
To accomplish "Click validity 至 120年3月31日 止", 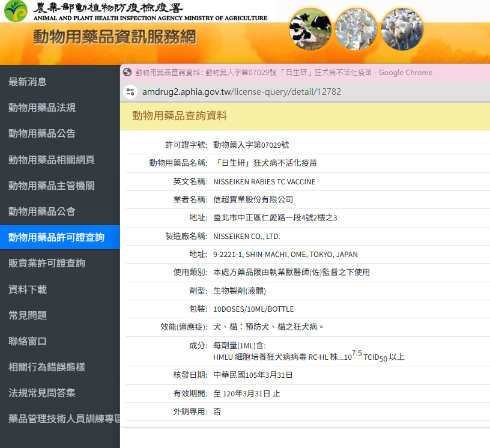I will [247, 393].
